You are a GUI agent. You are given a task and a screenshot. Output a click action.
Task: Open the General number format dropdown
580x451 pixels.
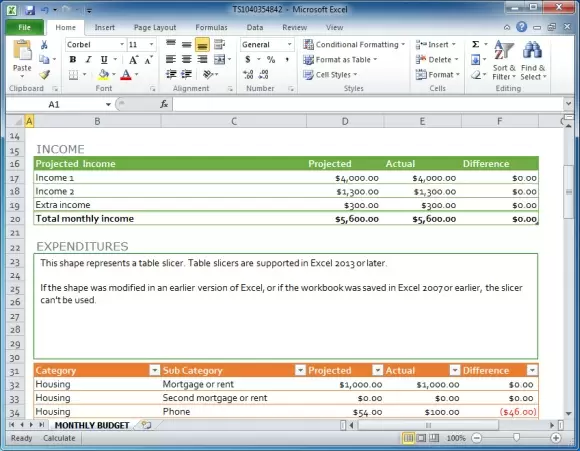289,45
